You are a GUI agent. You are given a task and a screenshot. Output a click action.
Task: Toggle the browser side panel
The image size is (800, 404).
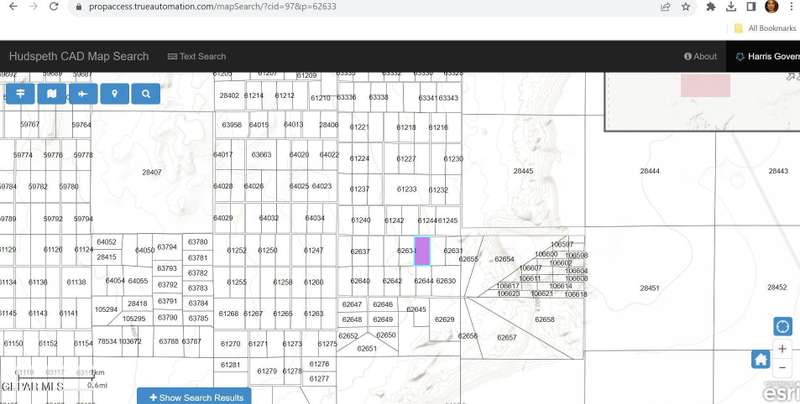pos(751,6)
